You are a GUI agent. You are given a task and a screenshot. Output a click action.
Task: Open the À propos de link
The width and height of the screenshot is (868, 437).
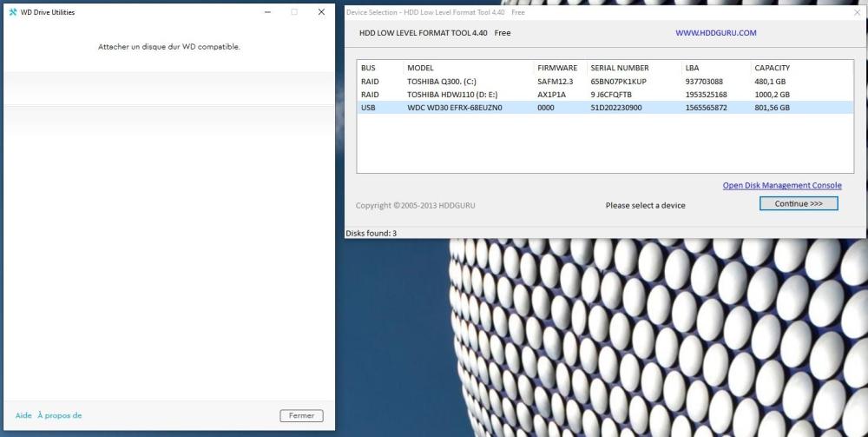click(60, 415)
